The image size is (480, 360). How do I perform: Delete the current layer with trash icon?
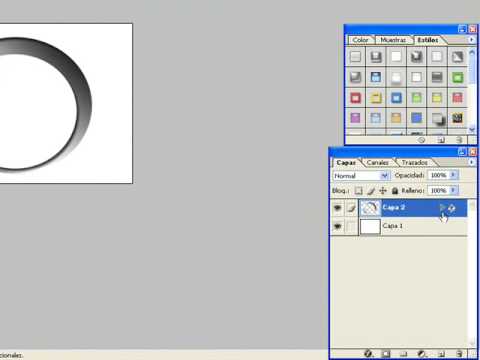459,354
